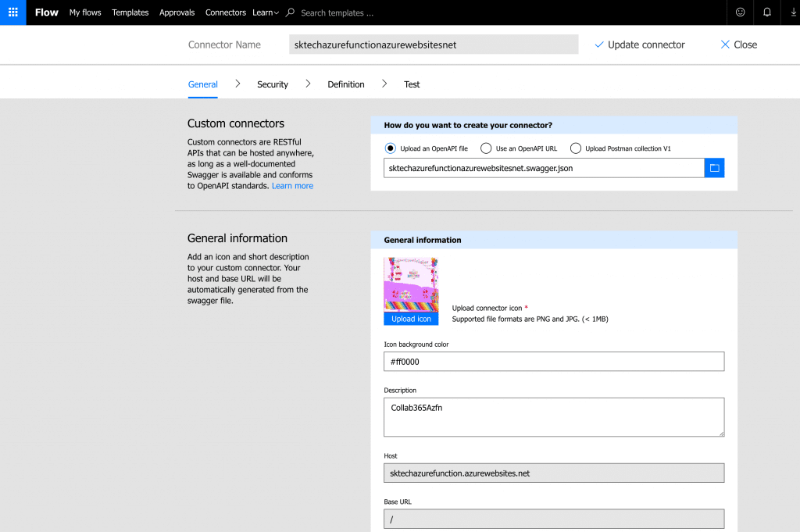Click the blue file browse icon
This screenshot has height=532, width=800.
tap(715, 167)
